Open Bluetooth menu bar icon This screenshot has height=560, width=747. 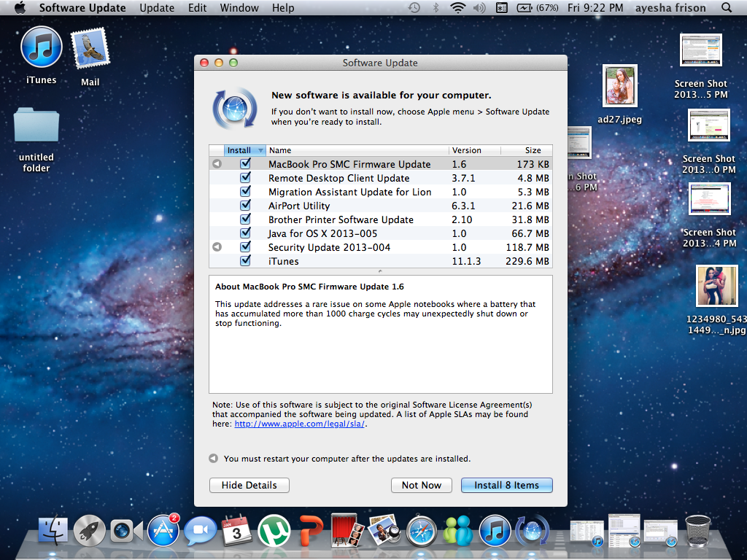tap(436, 7)
